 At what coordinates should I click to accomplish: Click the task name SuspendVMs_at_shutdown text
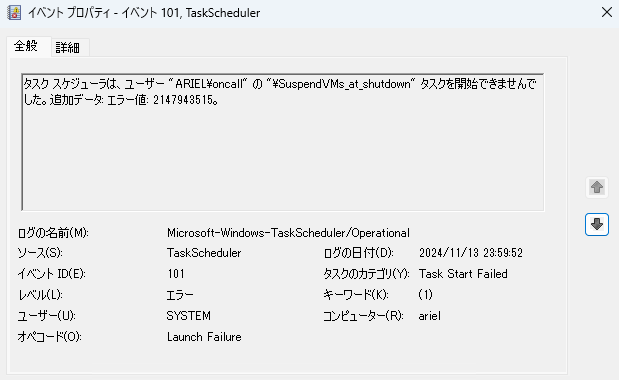pyautogui.click(x=344, y=84)
